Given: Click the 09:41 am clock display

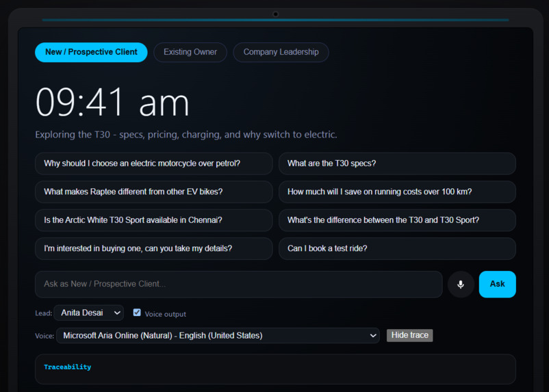Looking at the screenshot, I should (x=112, y=102).
